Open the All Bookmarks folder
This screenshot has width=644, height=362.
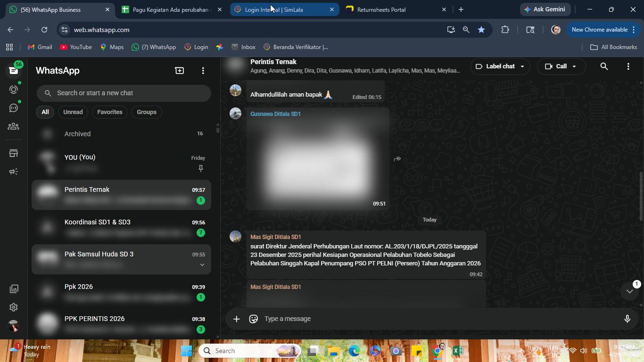pos(613,47)
